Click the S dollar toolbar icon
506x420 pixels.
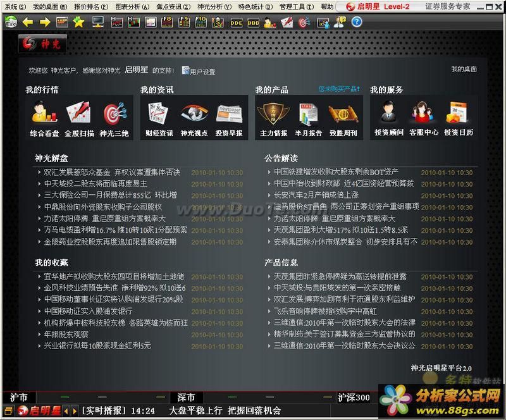[218, 22]
